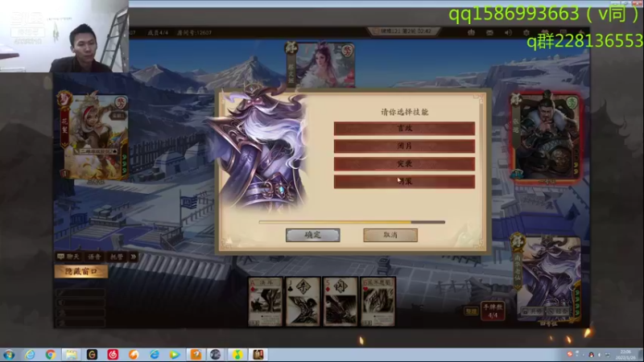The width and height of the screenshot is (644, 362).
Task: Click the top opponent's faction badge icon
Action: pos(291,47)
